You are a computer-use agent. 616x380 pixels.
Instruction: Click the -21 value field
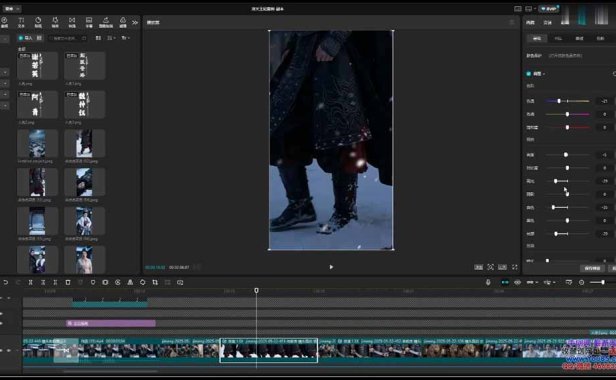pos(604,101)
